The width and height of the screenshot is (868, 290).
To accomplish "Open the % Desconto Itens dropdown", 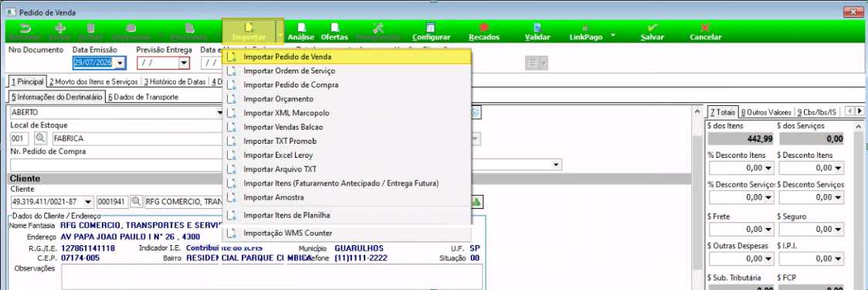I will [x=768, y=168].
